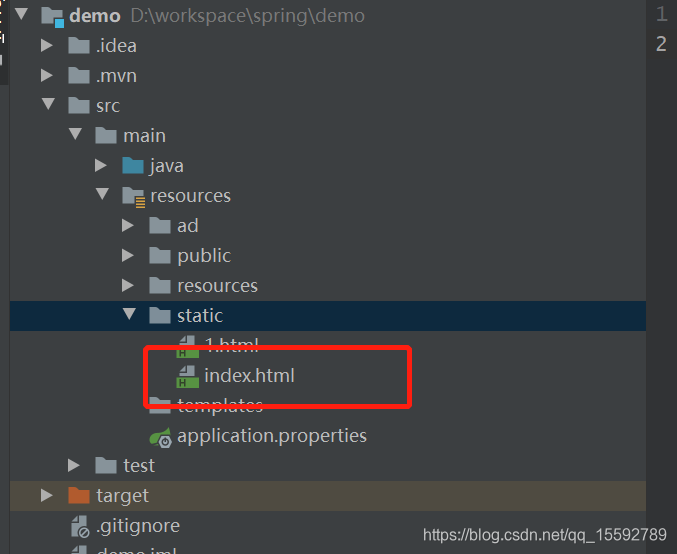Viewport: 677px width, 554px height.
Task: Click the src folder icon
Action: pos(79,105)
